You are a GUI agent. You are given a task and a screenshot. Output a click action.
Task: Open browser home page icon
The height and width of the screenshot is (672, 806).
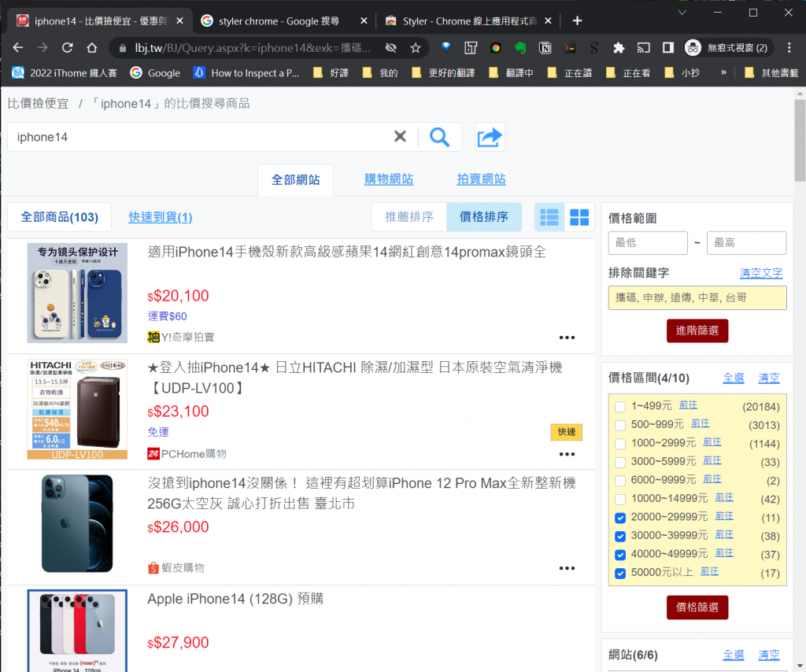pyautogui.click(x=92, y=48)
